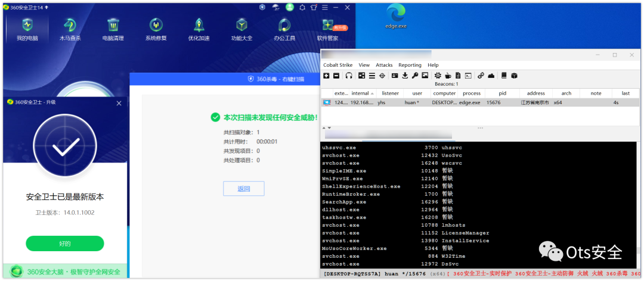Open 功能大全 features module
This screenshot has width=644, height=281.
pos(241,30)
